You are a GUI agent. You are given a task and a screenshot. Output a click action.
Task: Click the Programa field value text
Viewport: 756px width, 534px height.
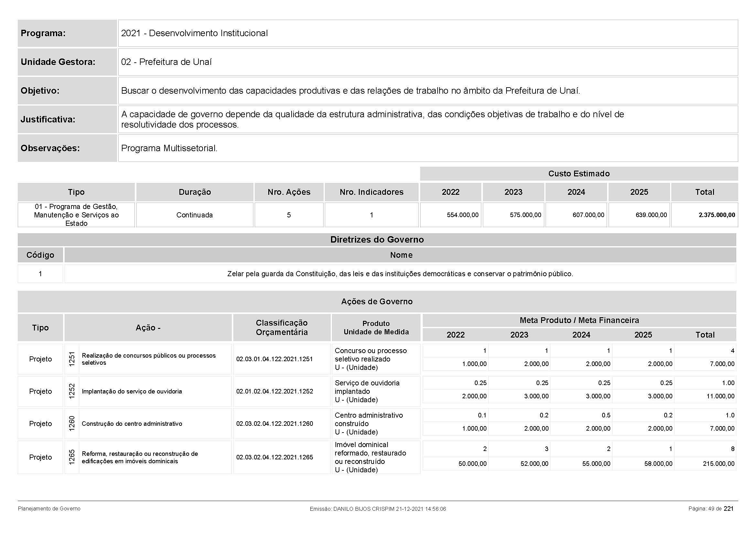point(194,33)
